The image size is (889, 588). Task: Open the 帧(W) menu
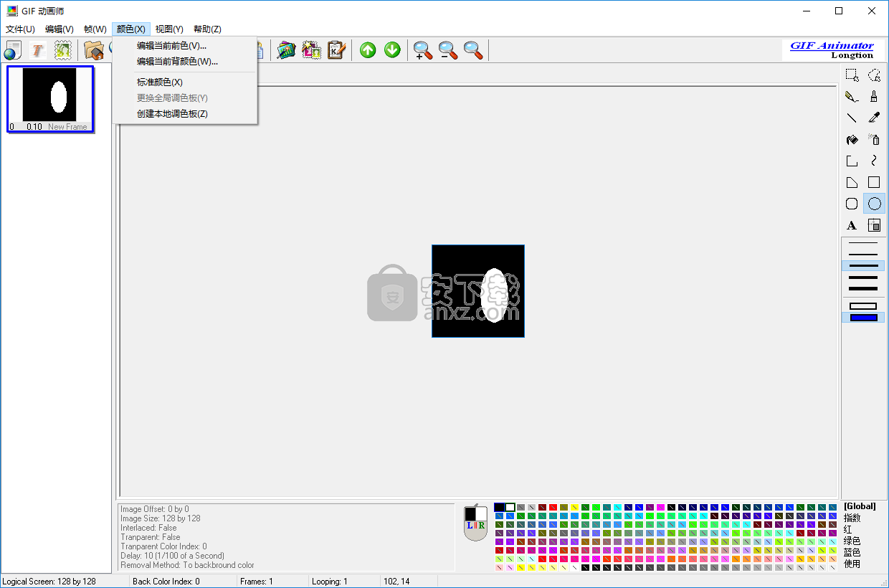point(95,29)
